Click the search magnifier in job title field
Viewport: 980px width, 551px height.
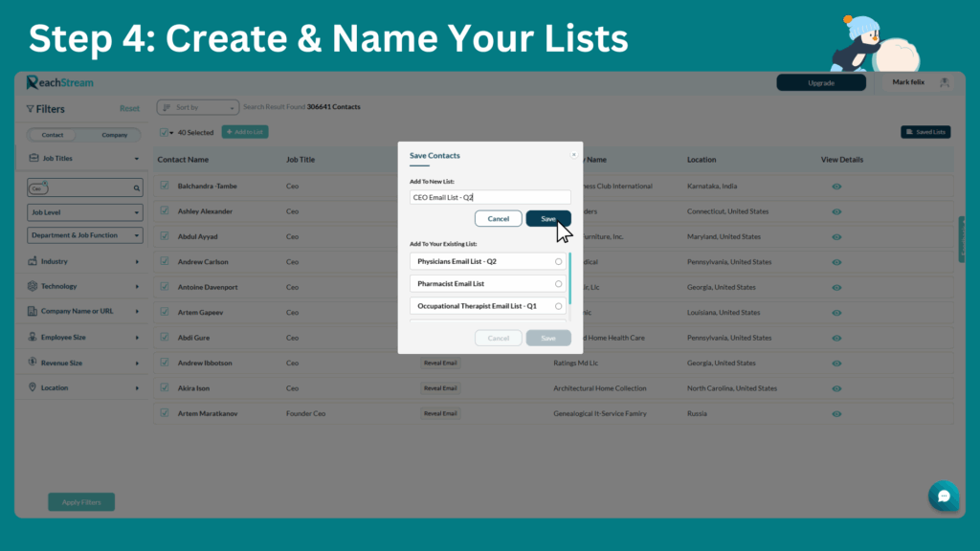pos(136,188)
